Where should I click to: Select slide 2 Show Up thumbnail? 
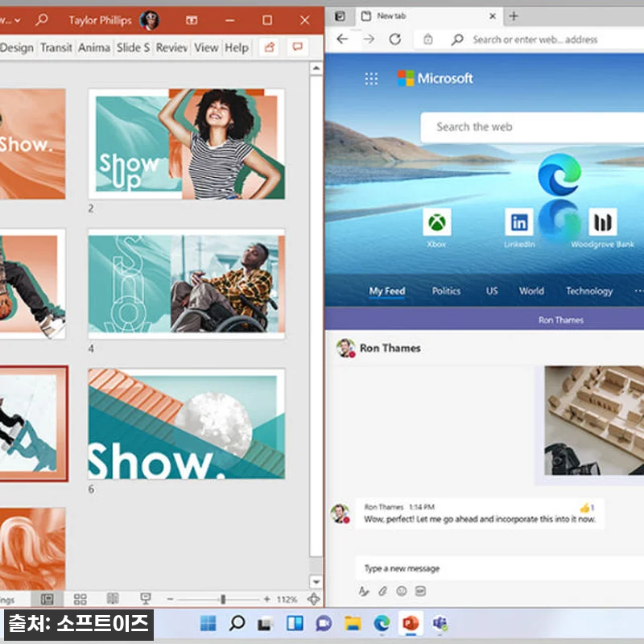point(187,144)
